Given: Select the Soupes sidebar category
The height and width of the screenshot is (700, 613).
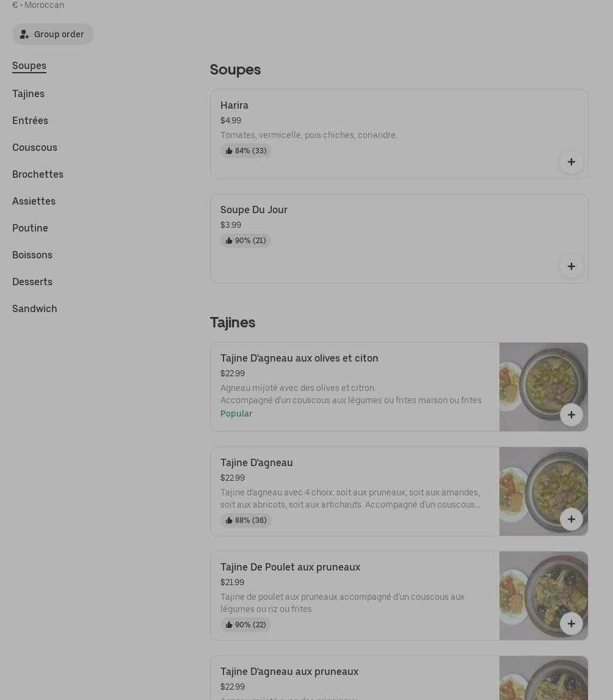Looking at the screenshot, I should [x=29, y=66].
